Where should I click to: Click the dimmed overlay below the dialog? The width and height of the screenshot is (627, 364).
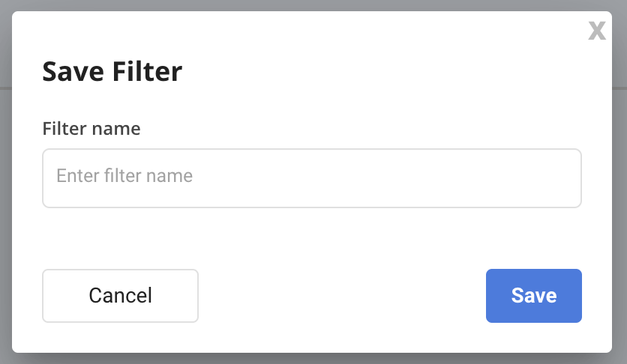312,359
